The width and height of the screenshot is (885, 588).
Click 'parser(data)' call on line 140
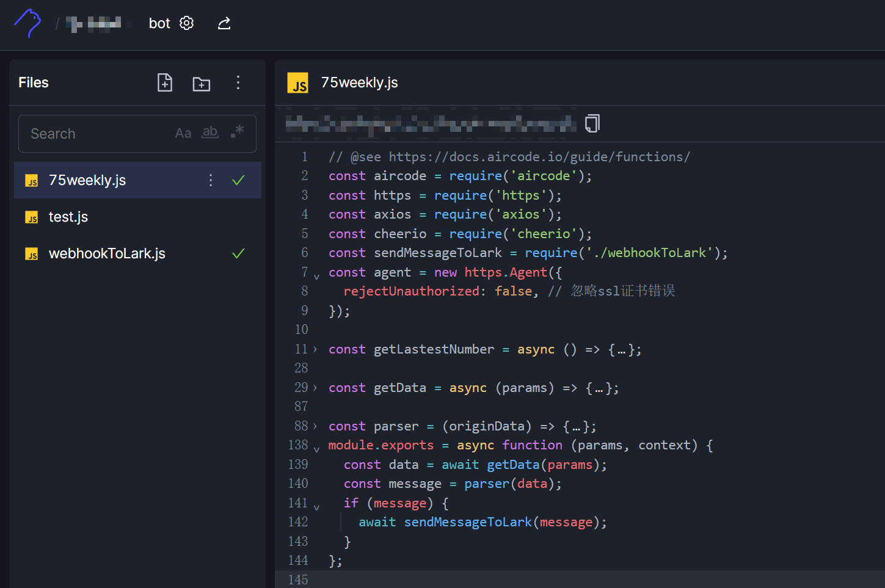tap(509, 484)
